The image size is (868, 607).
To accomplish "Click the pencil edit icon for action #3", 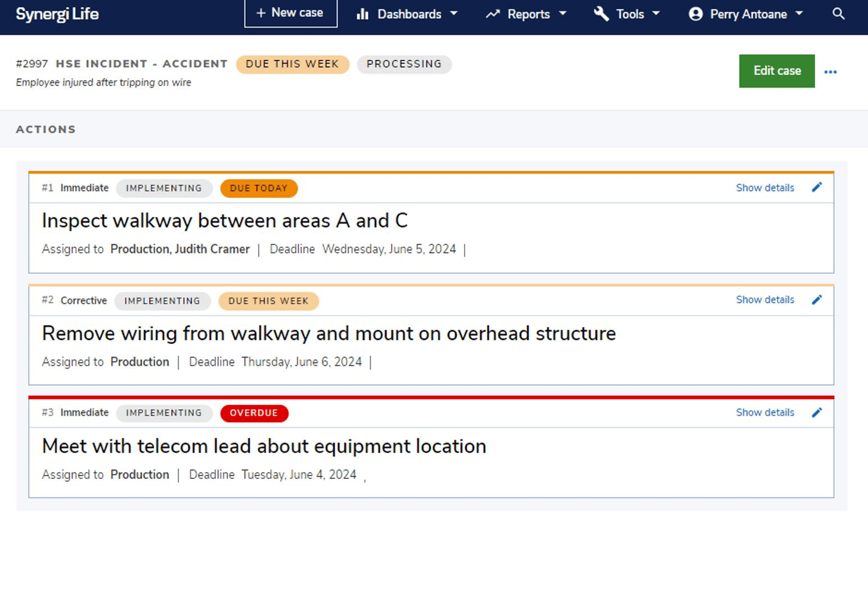I will [817, 413].
